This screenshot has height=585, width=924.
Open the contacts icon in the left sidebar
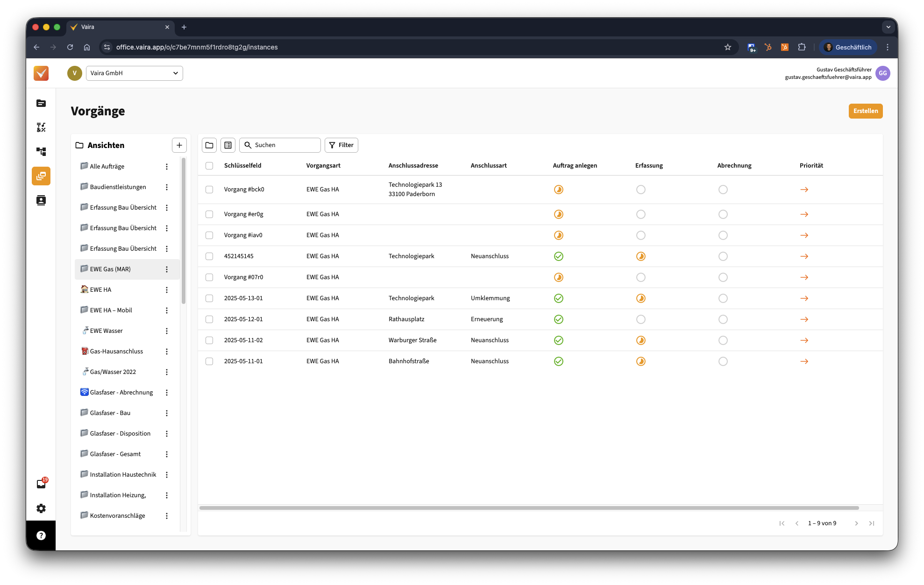41,200
